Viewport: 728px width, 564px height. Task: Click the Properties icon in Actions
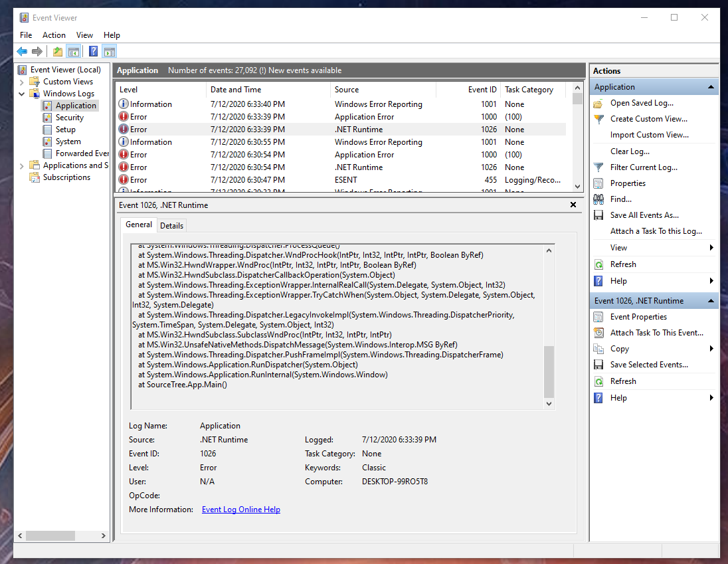pos(598,183)
